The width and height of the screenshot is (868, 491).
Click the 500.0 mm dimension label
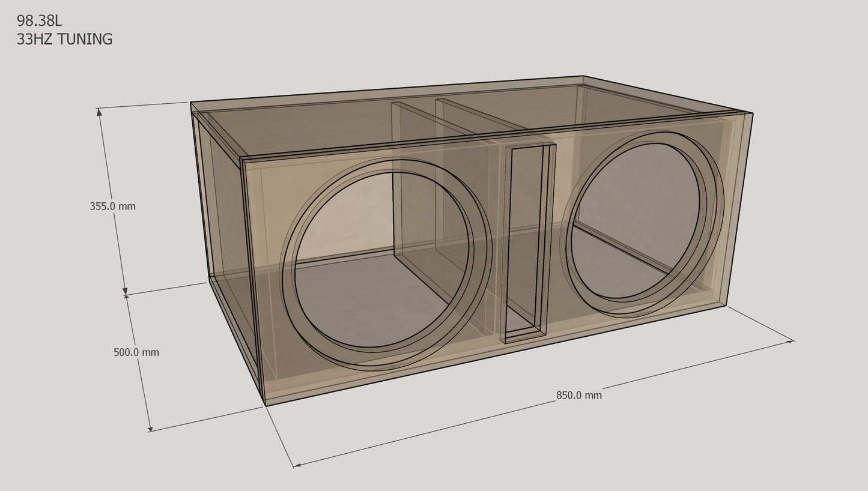tap(136, 351)
